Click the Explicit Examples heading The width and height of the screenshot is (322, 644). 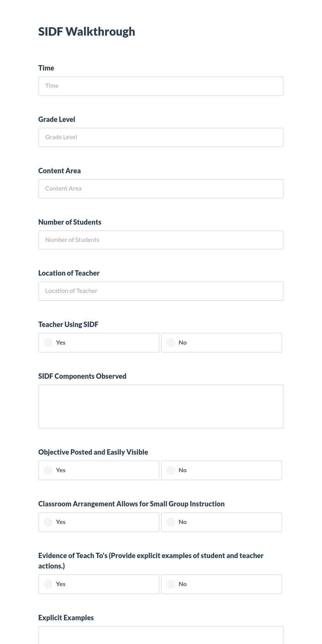pyautogui.click(x=66, y=618)
